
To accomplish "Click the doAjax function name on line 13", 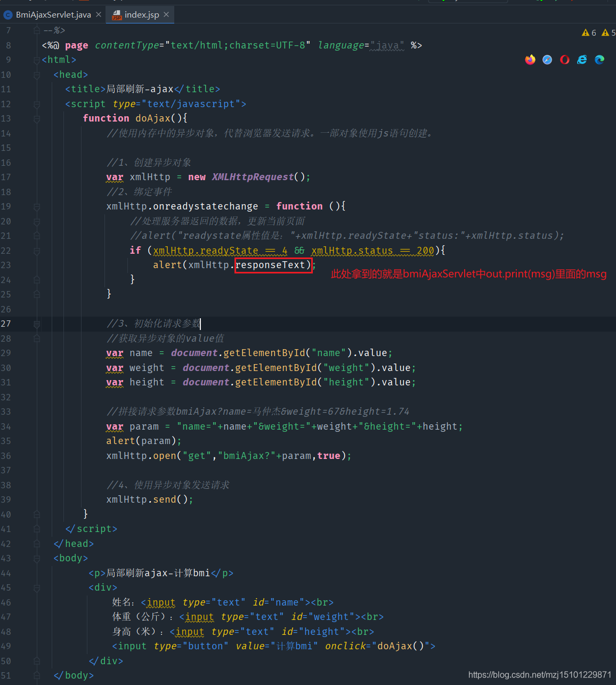I will [153, 118].
